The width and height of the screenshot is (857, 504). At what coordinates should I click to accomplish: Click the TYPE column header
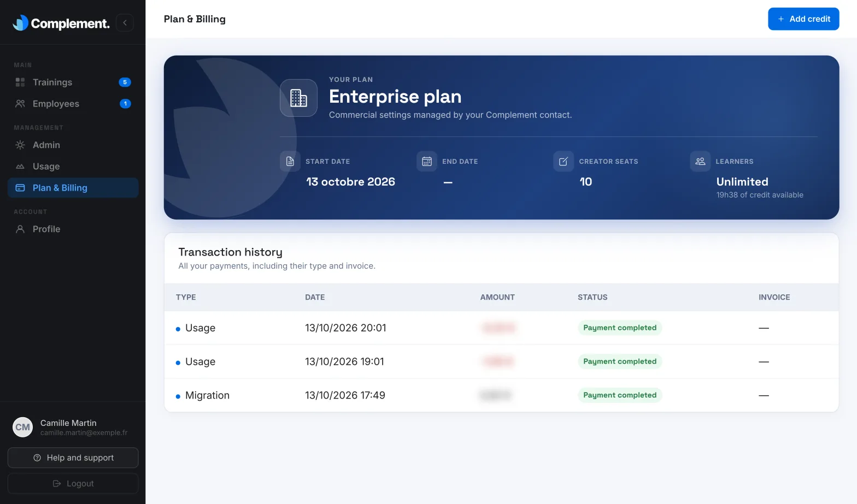(x=186, y=297)
